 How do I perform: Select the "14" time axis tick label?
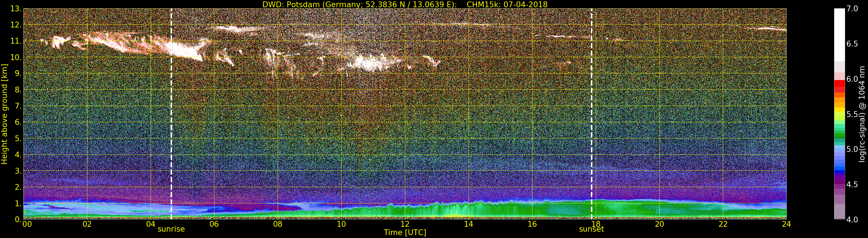(468, 224)
